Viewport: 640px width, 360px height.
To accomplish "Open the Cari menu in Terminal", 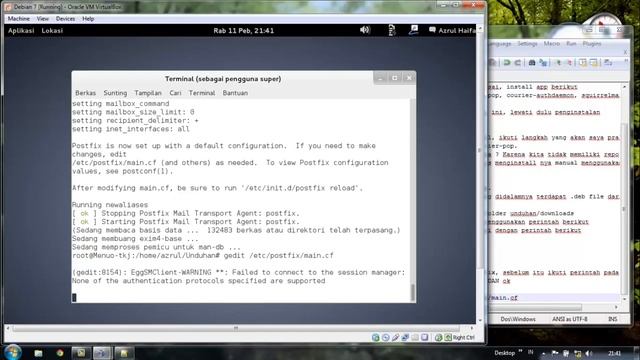I will click(x=175, y=93).
